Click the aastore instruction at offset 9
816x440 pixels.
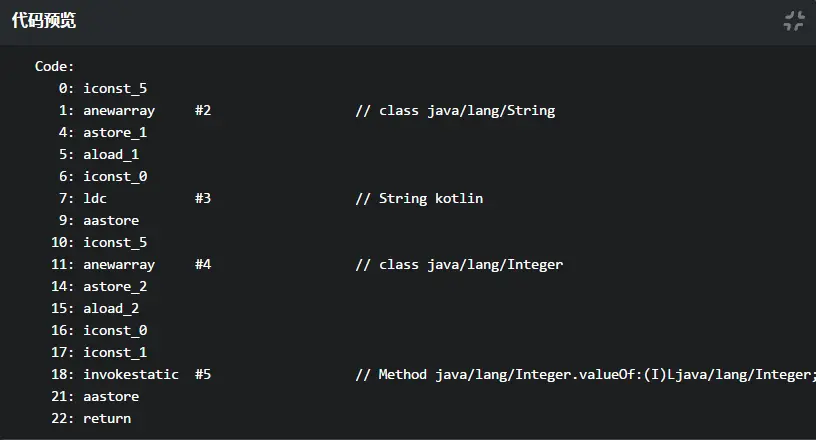click(x=111, y=221)
